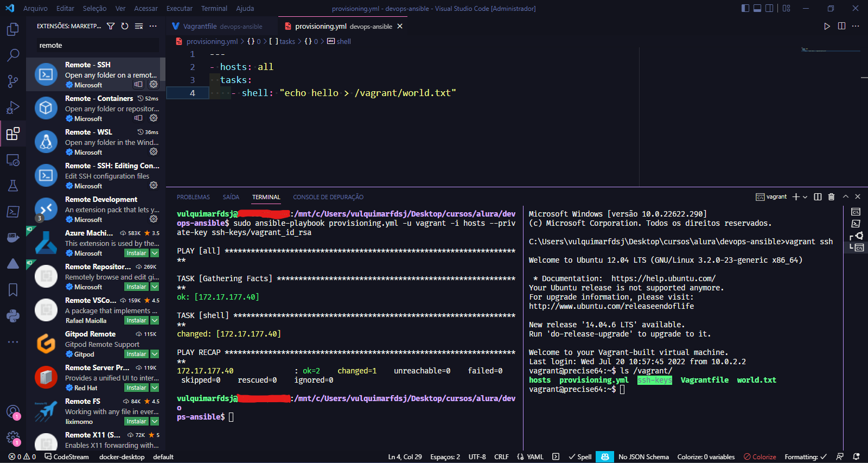The image size is (868, 463).
Task: Open Remote - Containers manage gear
Action: (154, 118)
